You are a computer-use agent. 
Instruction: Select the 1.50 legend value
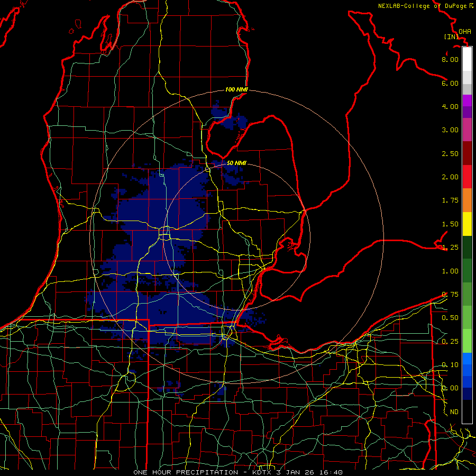pos(450,224)
